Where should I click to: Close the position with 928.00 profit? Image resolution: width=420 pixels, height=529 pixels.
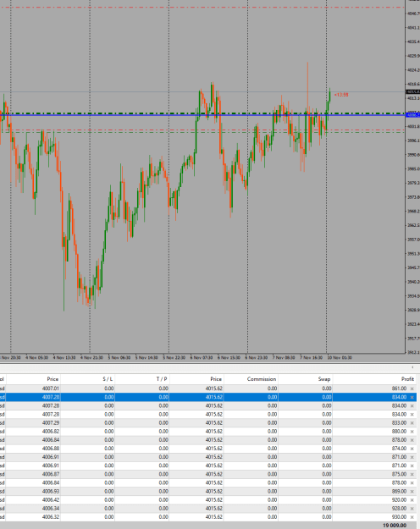[412, 509]
